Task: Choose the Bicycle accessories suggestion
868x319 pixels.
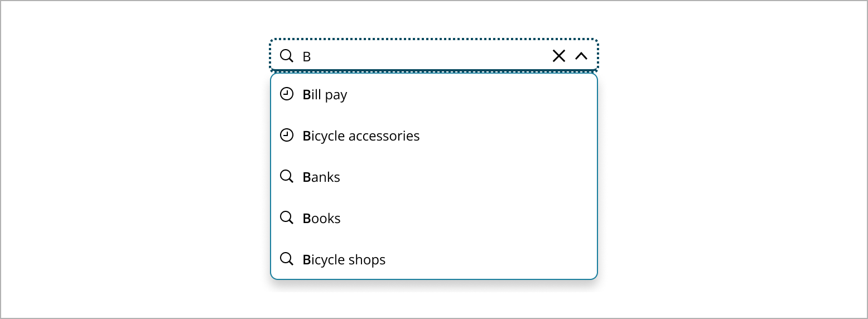Action: pos(361,136)
